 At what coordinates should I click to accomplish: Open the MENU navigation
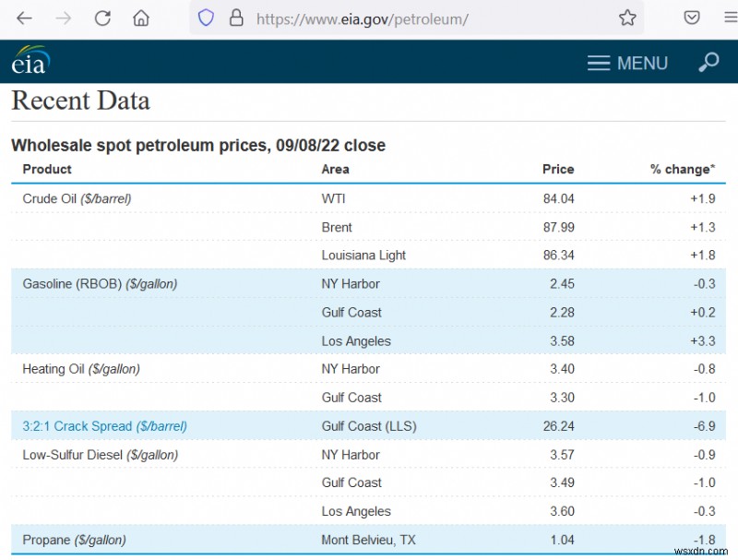click(x=627, y=63)
